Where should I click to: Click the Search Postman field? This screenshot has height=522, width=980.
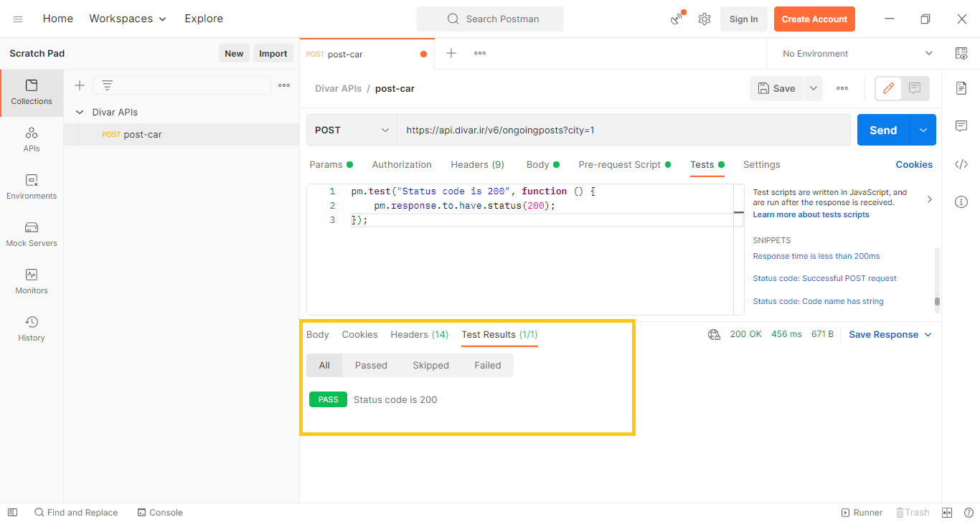[490, 19]
